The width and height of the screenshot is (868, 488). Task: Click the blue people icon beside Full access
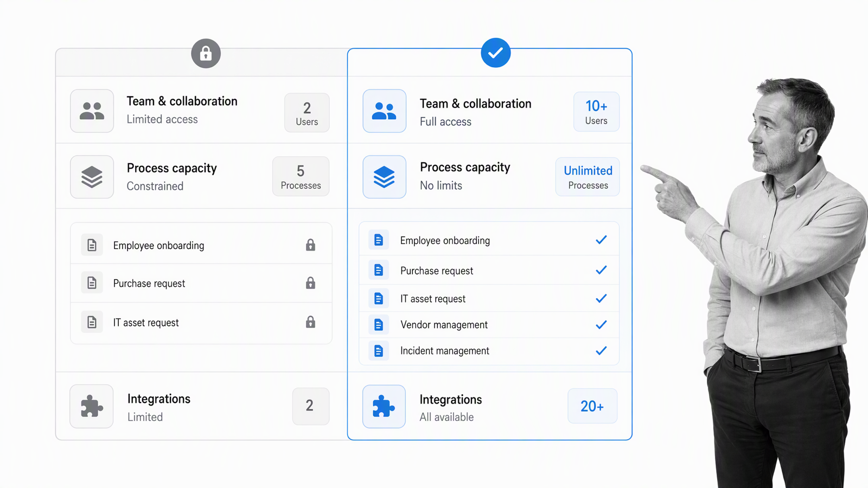[384, 111]
